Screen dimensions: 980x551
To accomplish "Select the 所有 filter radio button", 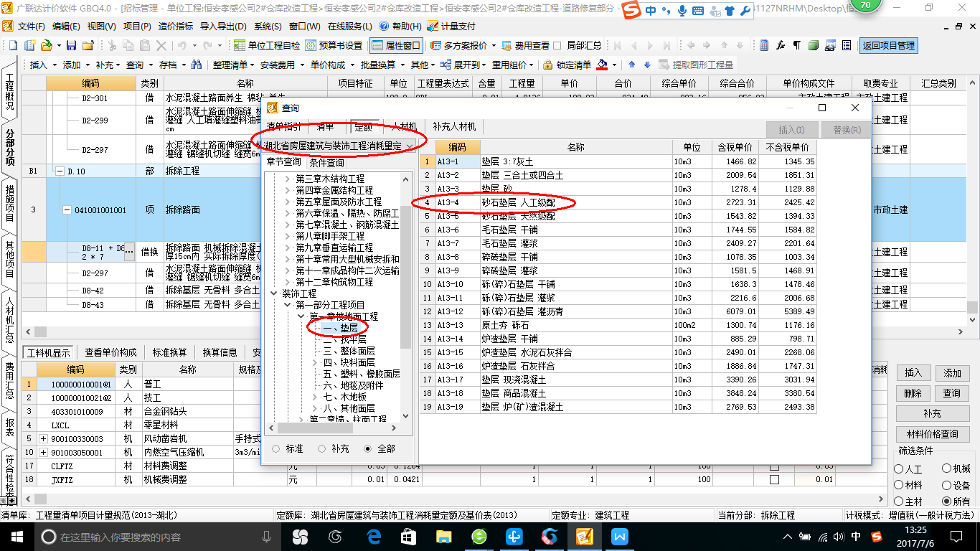I will click(947, 501).
